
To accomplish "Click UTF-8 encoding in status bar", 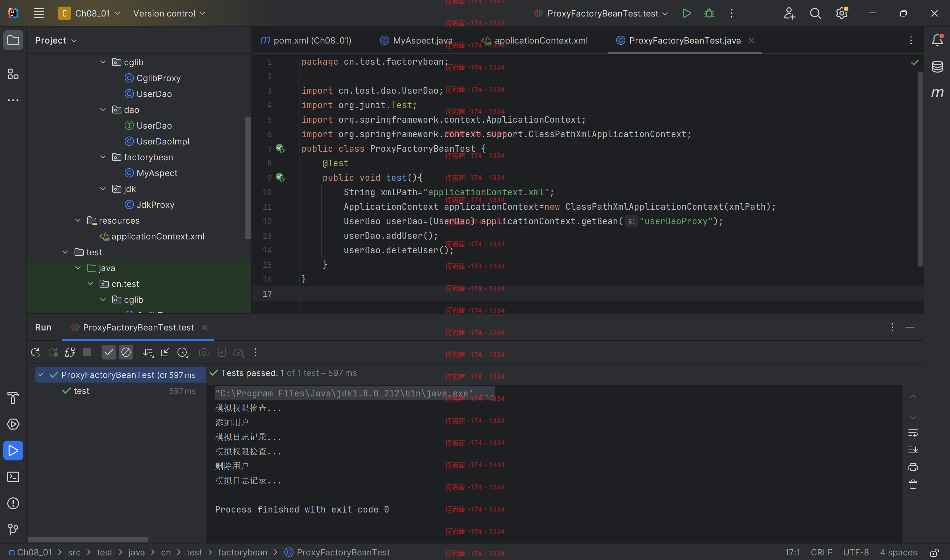I will tap(856, 552).
